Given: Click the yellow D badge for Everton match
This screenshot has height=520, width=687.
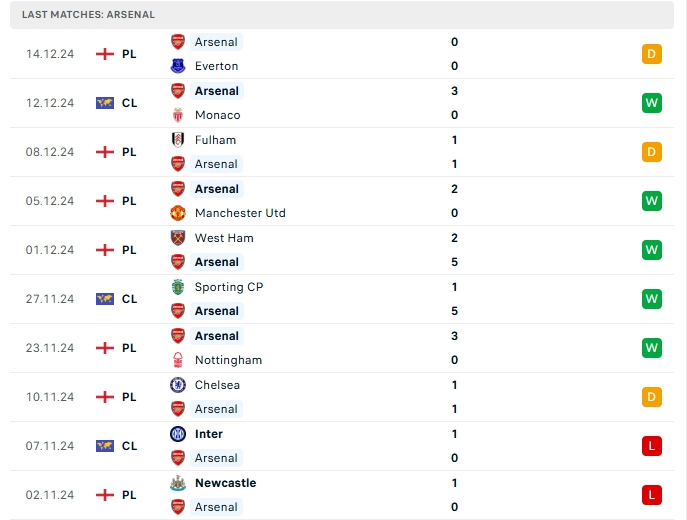Looking at the screenshot, I should click(x=652, y=54).
